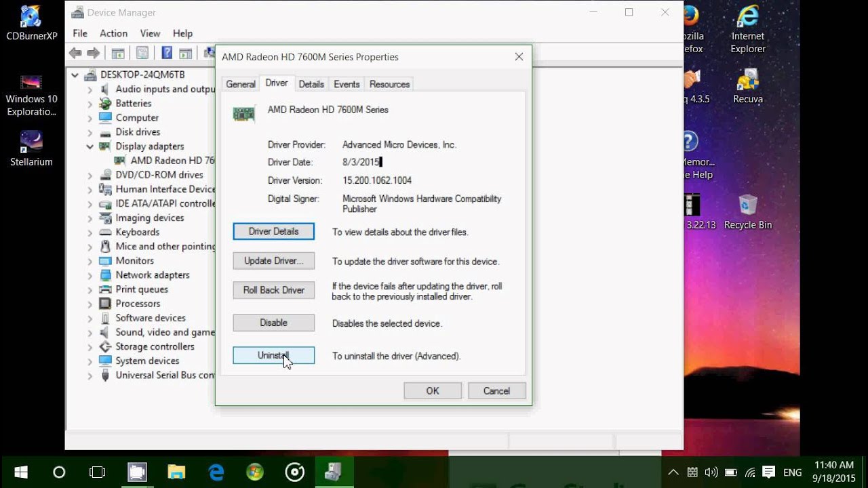Open the View menu

pyautogui.click(x=150, y=33)
